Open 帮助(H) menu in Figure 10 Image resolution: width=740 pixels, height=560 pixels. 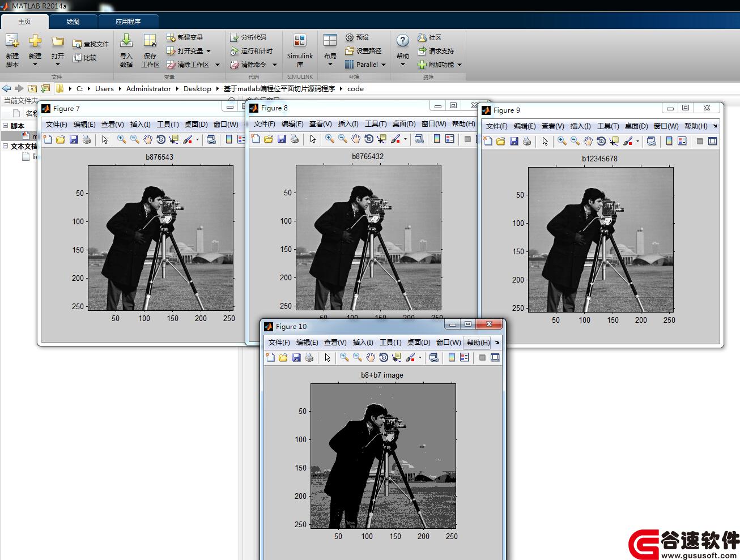(478, 343)
